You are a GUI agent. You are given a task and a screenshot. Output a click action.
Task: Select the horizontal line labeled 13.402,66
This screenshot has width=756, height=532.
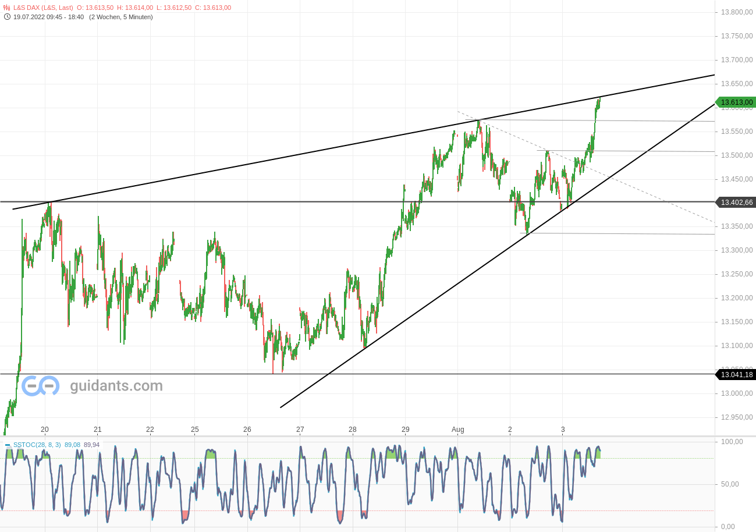tap(735, 202)
